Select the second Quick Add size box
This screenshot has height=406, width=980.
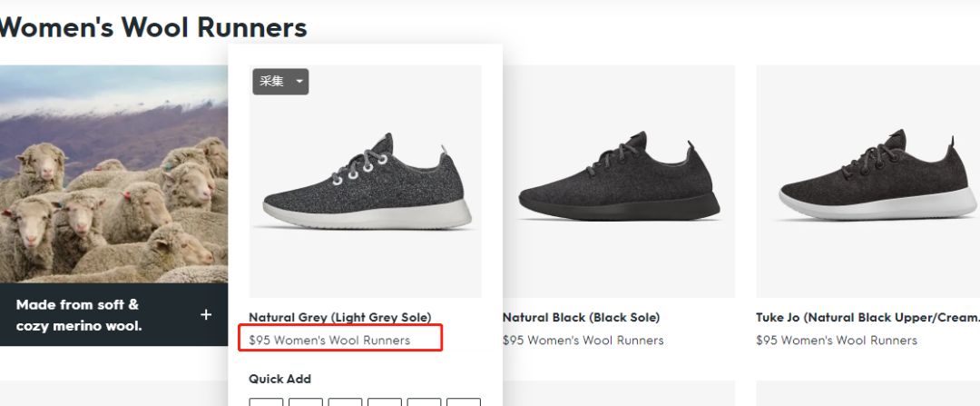[x=306, y=401]
